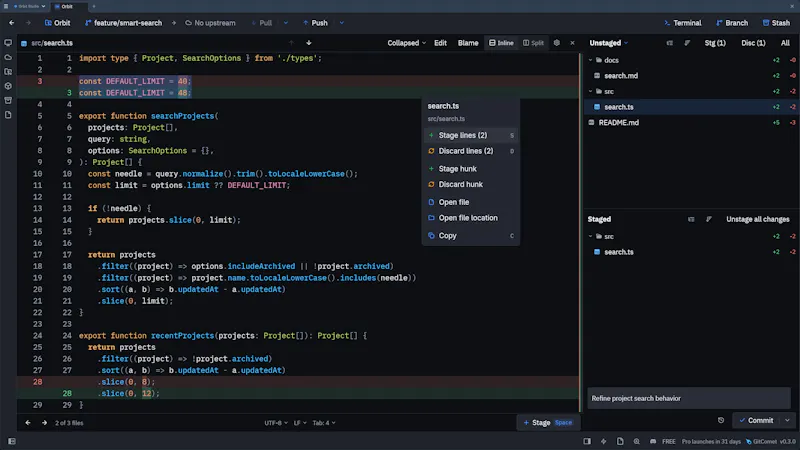Close the search.ts diff view
800x450 pixels.
572,43
